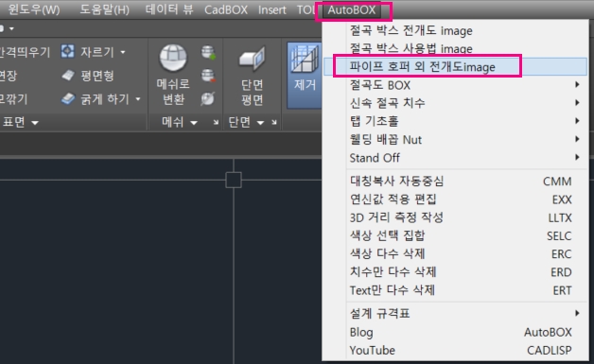The image size is (594, 364).
Task: Expand 웰딩 배꼽 Nut submenu
Action: point(455,139)
